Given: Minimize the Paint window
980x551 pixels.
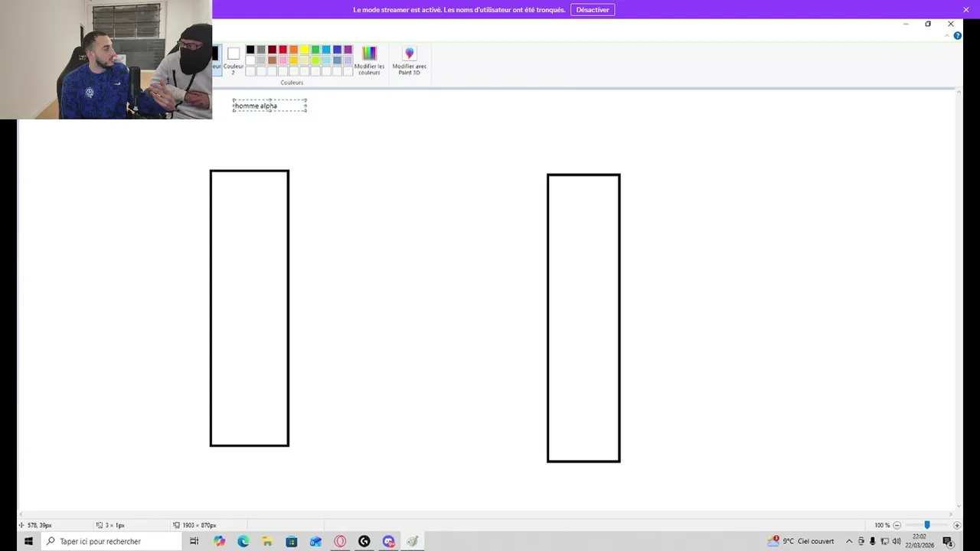Looking at the screenshot, I should 906,24.
